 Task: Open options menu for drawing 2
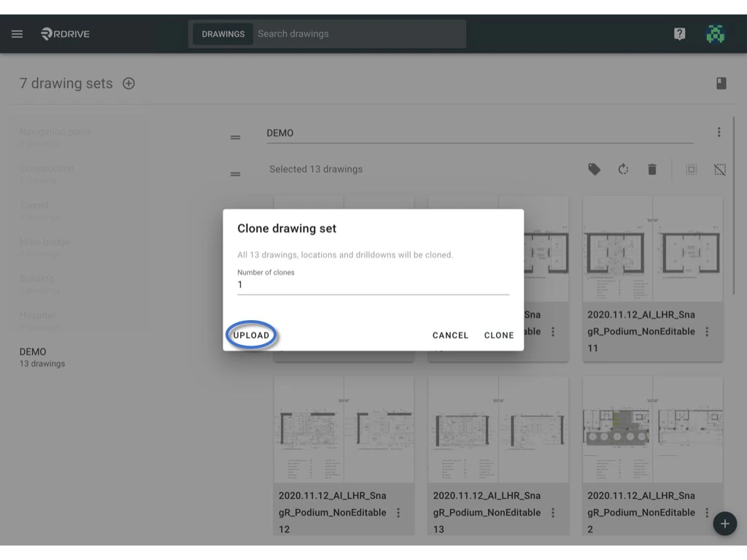707,513
